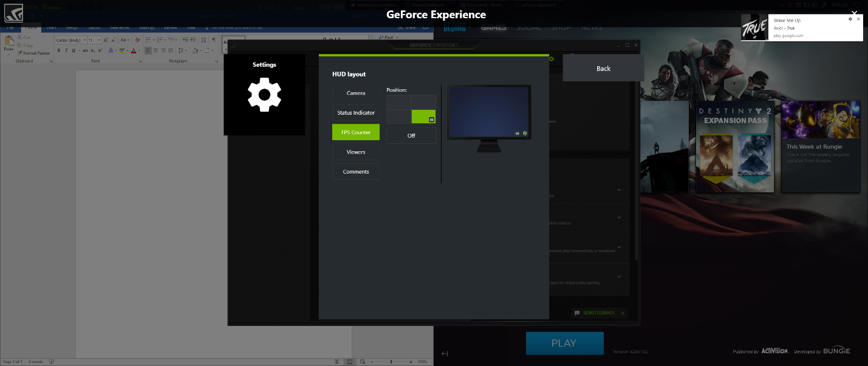This screenshot has height=366, width=868.
Task: Open SHOP tab in Battle.net
Action: 561,27
